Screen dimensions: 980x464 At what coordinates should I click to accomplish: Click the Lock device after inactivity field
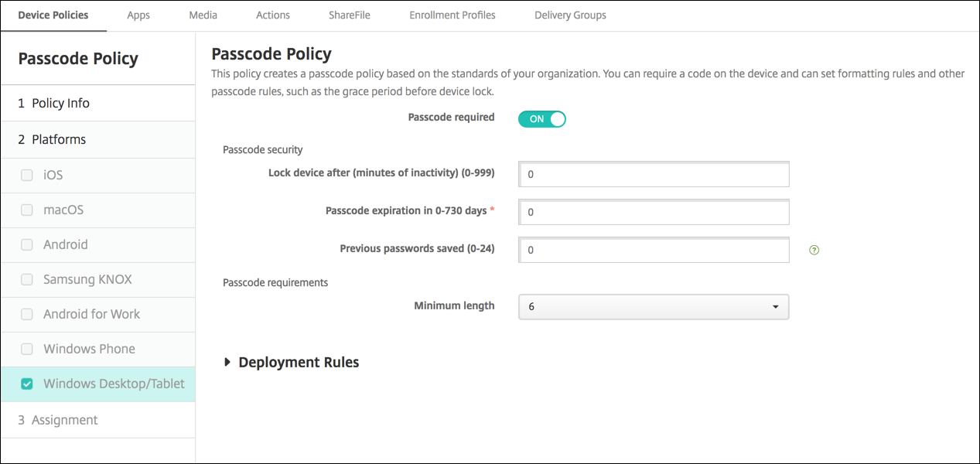coord(654,175)
